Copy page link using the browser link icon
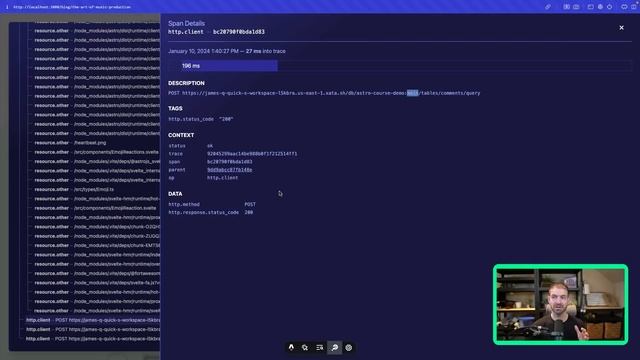640x360 pixels. [548, 7]
